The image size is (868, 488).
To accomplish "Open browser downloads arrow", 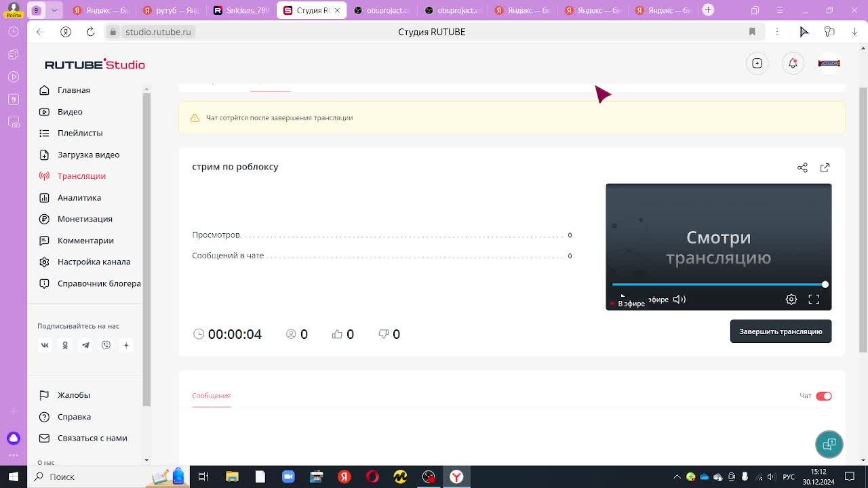I will [854, 32].
